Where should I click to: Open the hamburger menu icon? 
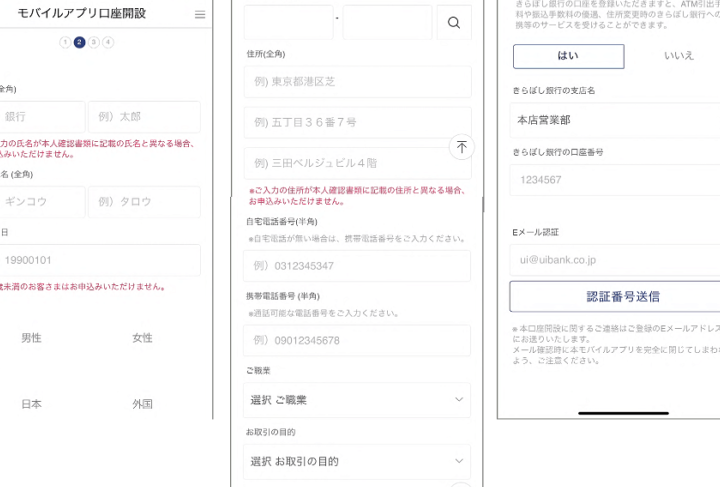(200, 14)
